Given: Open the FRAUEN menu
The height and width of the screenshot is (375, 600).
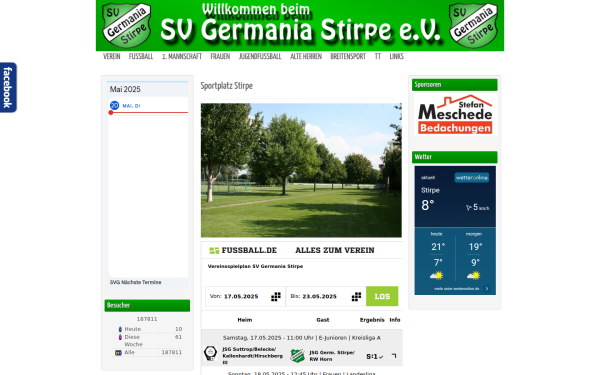Looking at the screenshot, I should [220, 57].
